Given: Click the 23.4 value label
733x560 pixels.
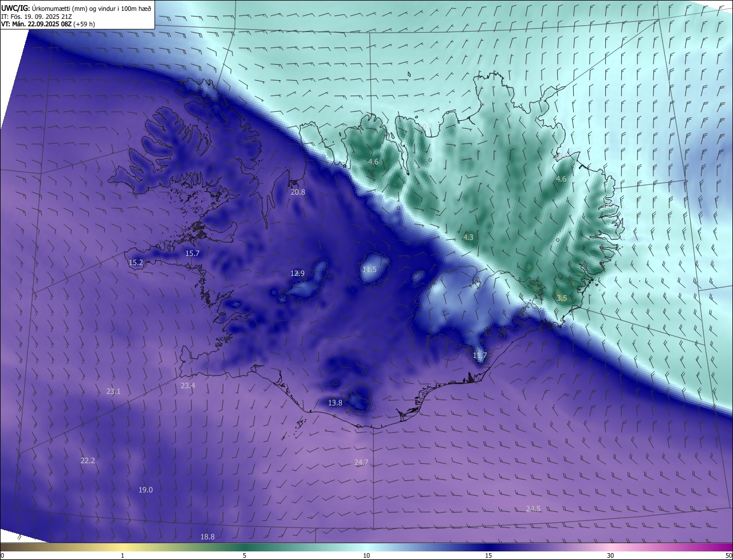Looking at the screenshot, I should [188, 386].
